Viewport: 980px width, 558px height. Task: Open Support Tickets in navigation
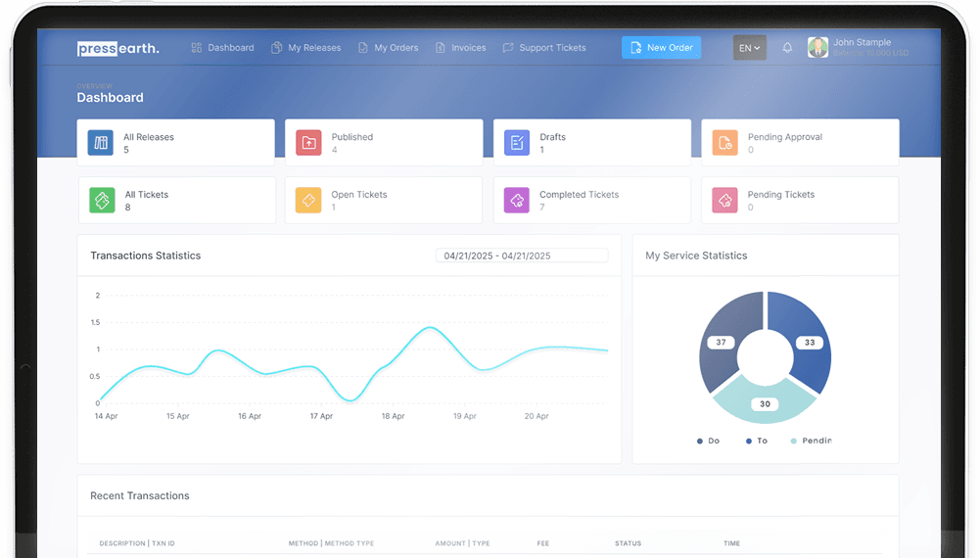point(544,48)
